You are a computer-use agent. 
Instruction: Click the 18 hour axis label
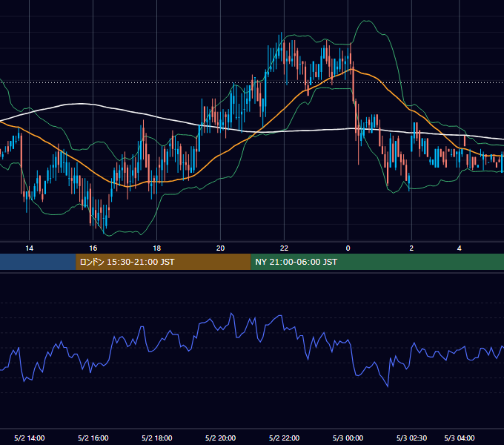[x=156, y=248]
